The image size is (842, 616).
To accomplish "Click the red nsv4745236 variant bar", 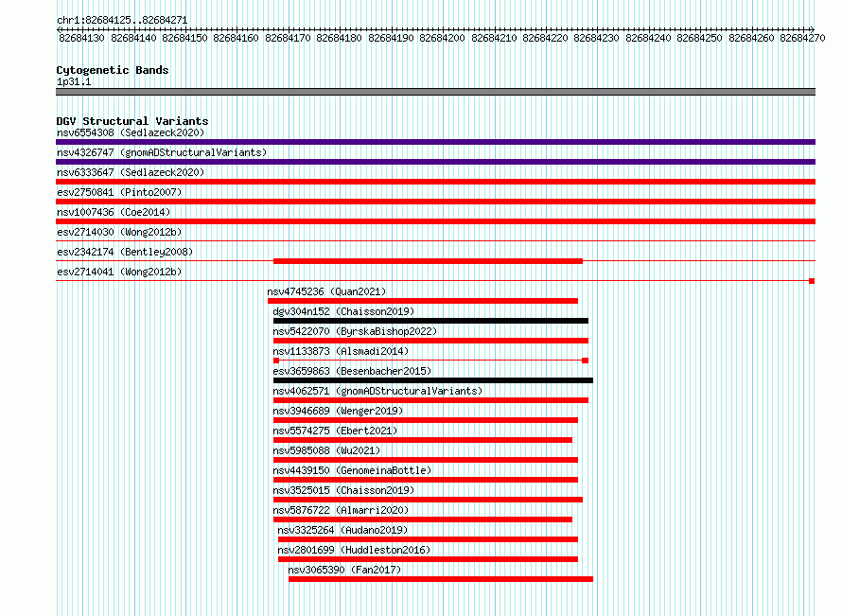I will coord(423,301).
